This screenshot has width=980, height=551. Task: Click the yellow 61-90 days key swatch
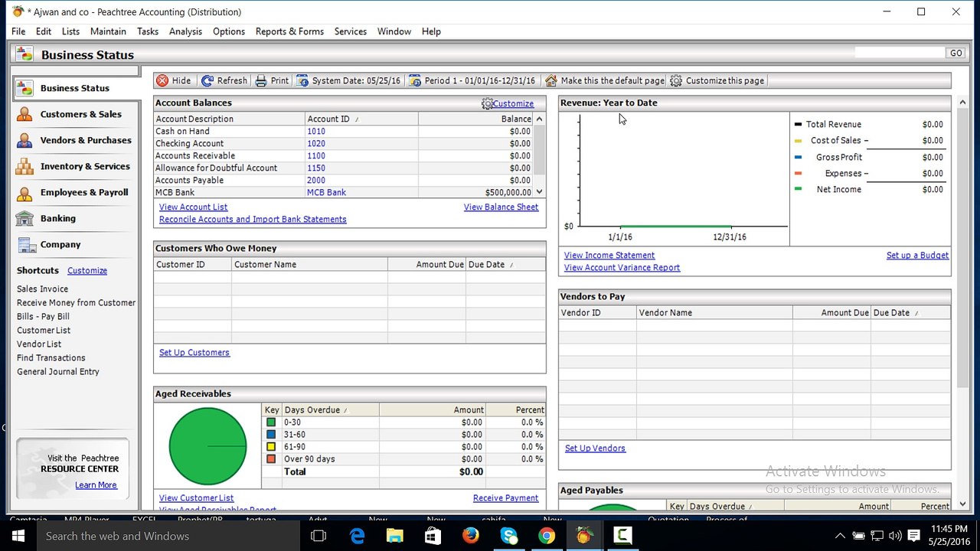pos(271,447)
